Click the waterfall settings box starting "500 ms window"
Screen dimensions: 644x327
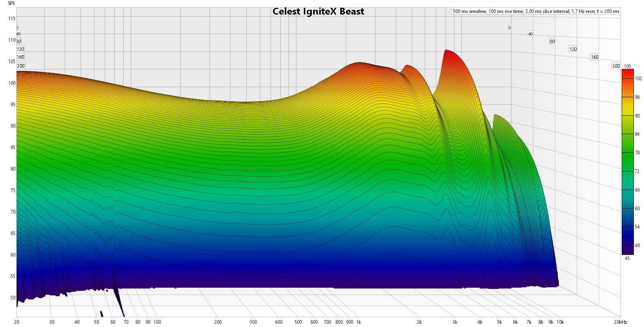(x=536, y=11)
